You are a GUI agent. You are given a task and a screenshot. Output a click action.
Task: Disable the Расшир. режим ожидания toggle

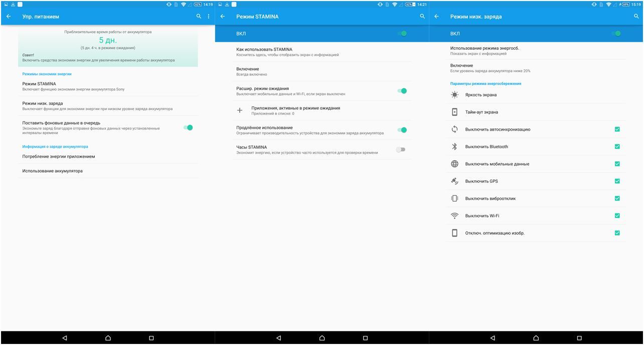(401, 90)
